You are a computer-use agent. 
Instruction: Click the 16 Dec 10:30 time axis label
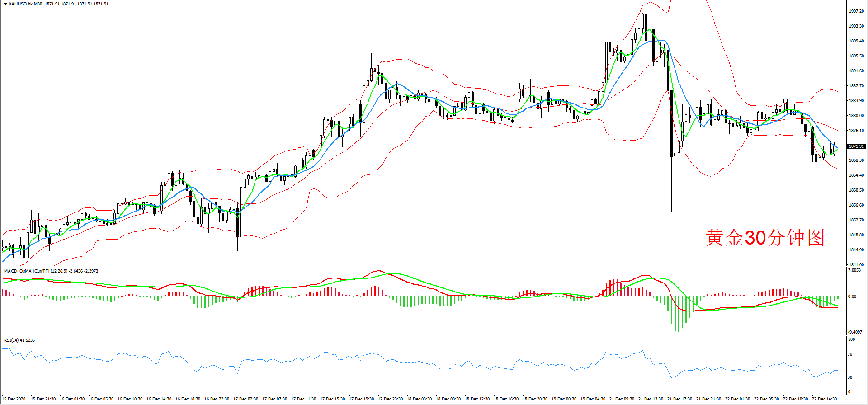130,399
